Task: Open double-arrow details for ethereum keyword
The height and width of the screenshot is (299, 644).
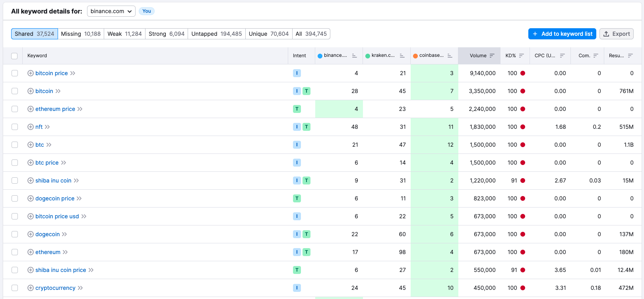Action: 65,252
